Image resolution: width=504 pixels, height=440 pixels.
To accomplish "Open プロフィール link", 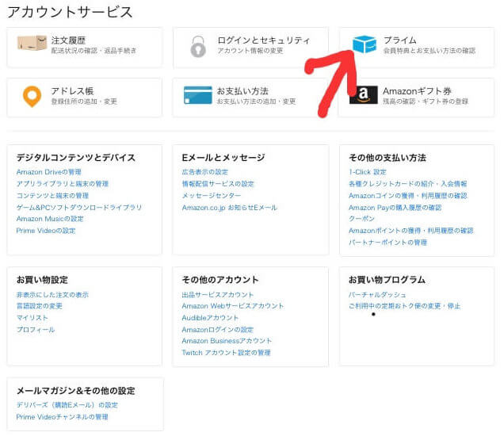I will point(36,330).
